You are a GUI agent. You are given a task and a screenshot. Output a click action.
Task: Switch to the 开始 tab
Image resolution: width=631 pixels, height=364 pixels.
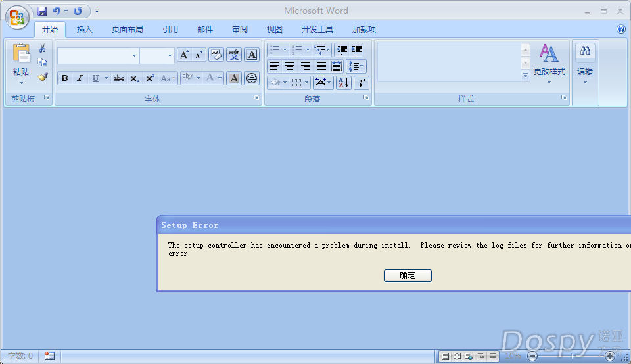(x=50, y=30)
